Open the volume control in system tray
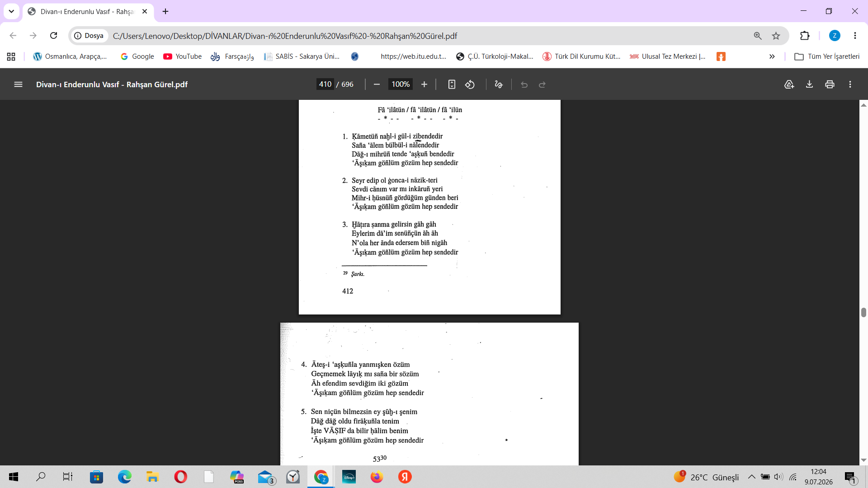Screen dimensions: 868x488 pyautogui.click(x=778, y=477)
